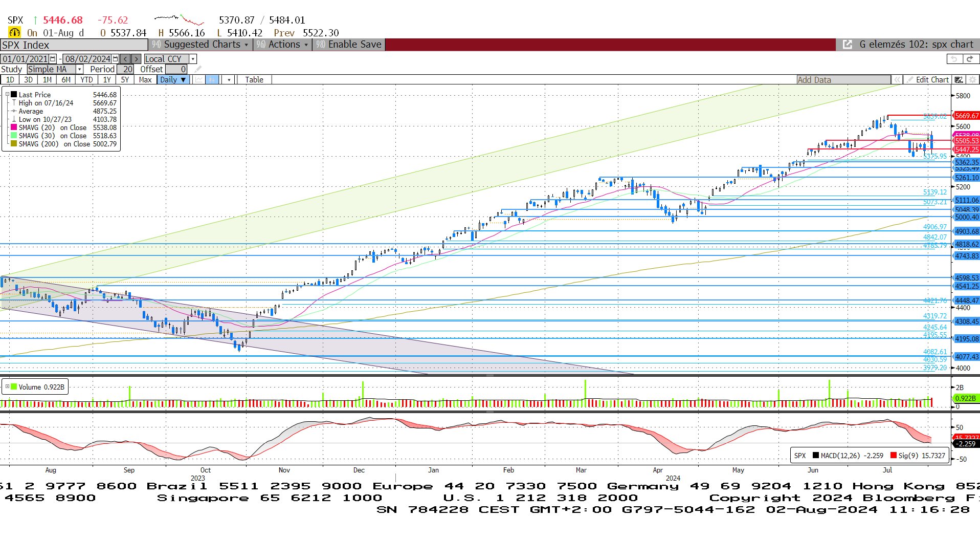Click the Add Data input field
980x538 pixels.
click(843, 80)
